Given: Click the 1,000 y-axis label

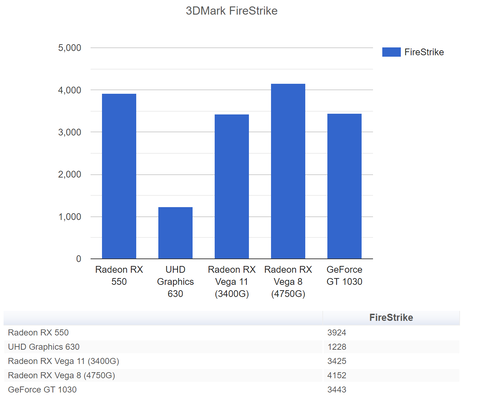Looking at the screenshot, I should 70,217.
